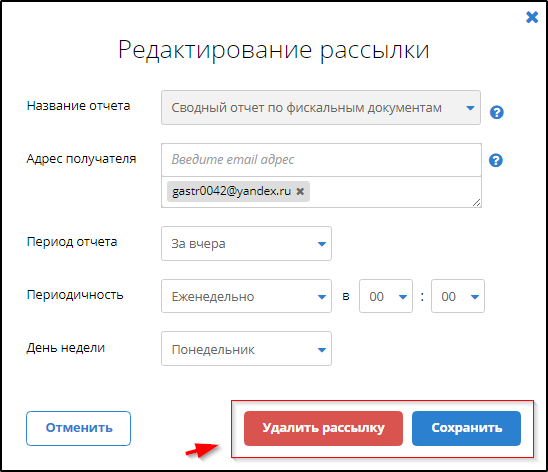548x472 pixels.
Task: Open help icon beside Адрес получателя
Action: pos(496,160)
